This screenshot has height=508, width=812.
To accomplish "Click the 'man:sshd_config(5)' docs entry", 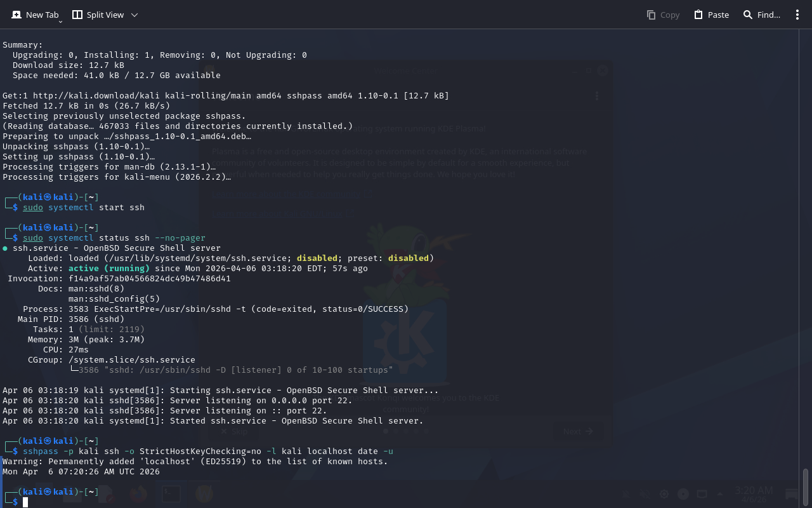I will 114,299.
